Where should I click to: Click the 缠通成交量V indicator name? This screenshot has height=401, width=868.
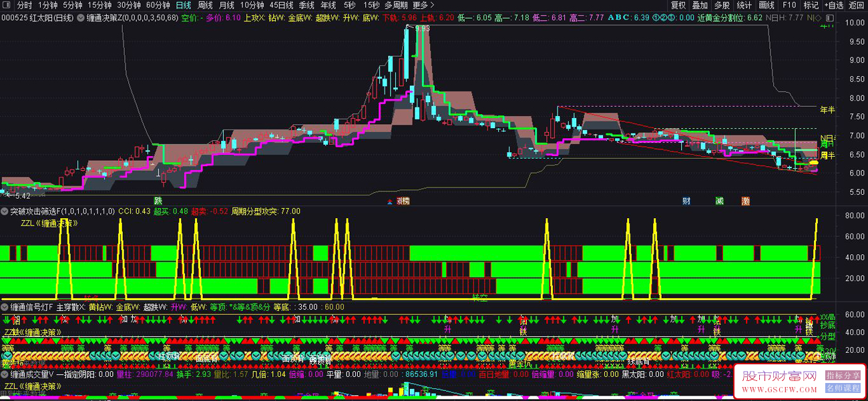pyautogui.click(x=31, y=375)
